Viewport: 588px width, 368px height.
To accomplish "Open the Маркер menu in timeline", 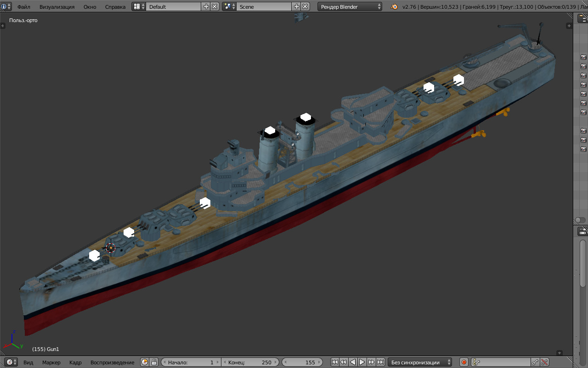I will pyautogui.click(x=51, y=362).
